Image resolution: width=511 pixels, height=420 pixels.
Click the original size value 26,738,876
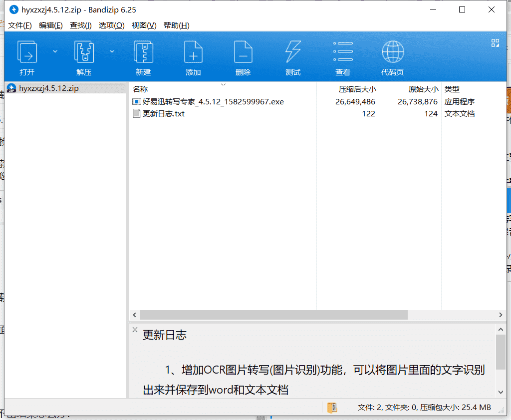(418, 102)
